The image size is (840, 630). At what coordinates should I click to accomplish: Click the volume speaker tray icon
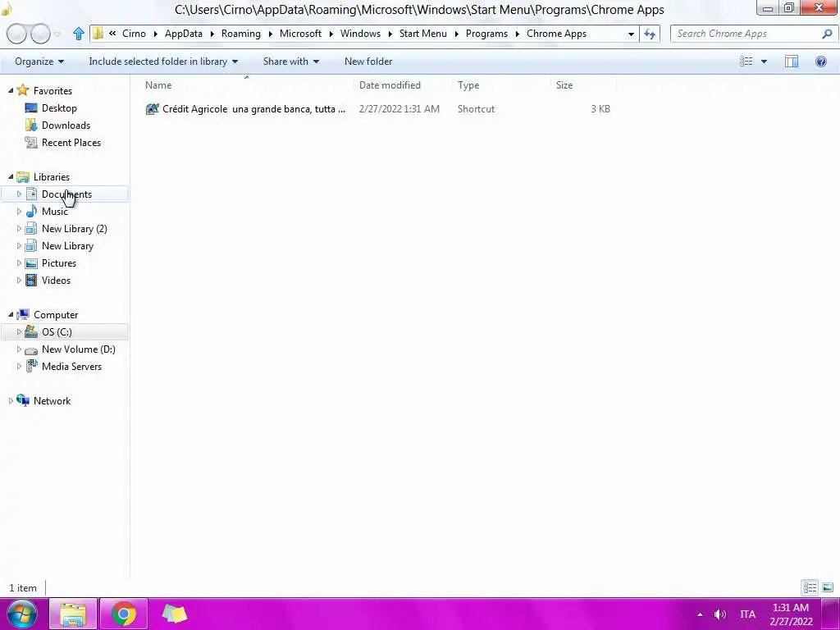719,614
